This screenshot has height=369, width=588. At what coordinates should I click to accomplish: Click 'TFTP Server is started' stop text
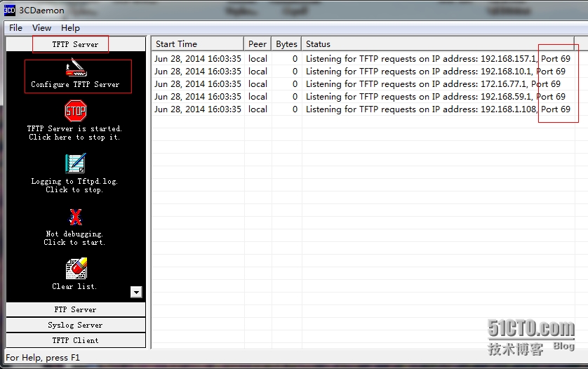point(74,133)
